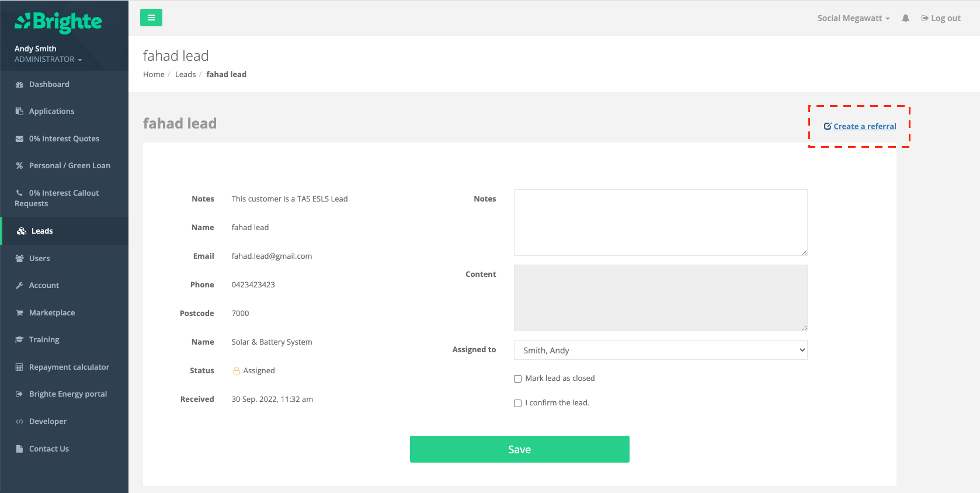Expand the Administrator role menu
This screenshot has height=493, width=980.
coord(48,60)
